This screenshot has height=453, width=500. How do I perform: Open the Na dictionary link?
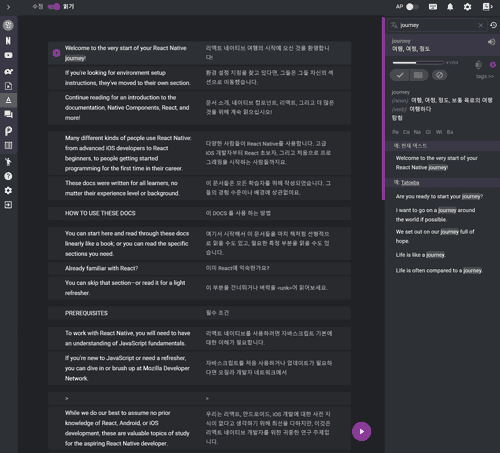click(417, 132)
